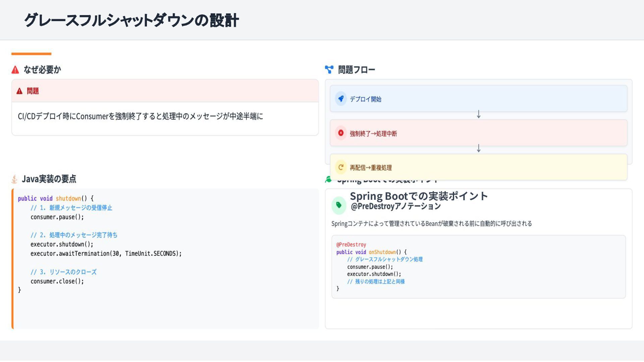Click the green Spring leaf icon
Screen dimensions: 644x362
click(328, 180)
